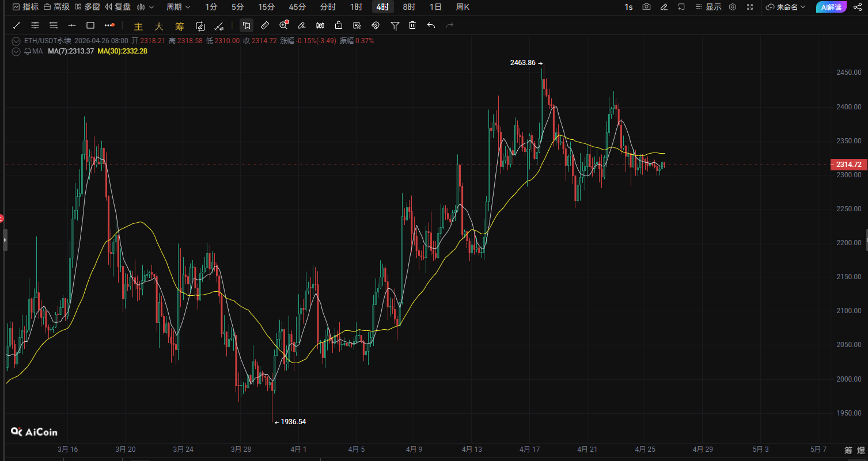Open the 未命名 layout dropdown
This screenshot has width=868, height=461.
tap(786, 7)
